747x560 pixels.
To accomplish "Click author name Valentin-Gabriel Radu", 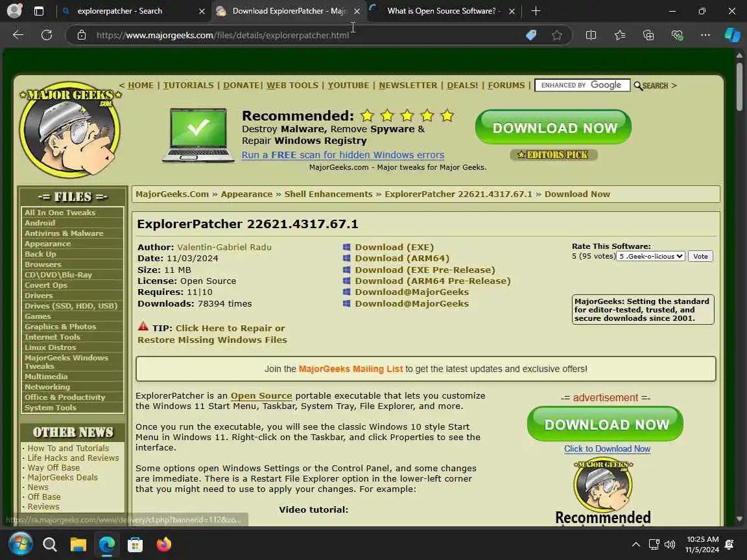I will (224, 247).
